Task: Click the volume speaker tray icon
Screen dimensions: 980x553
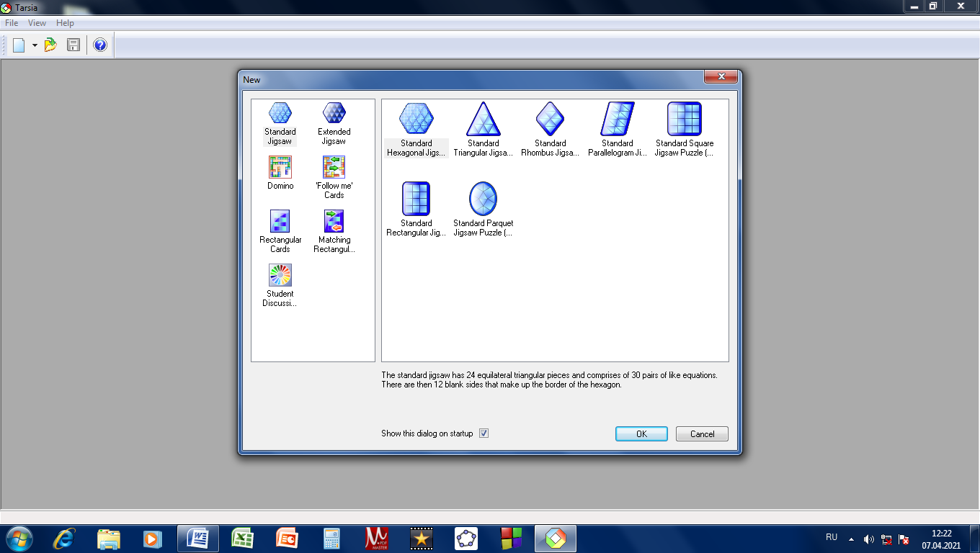Action: (x=869, y=539)
